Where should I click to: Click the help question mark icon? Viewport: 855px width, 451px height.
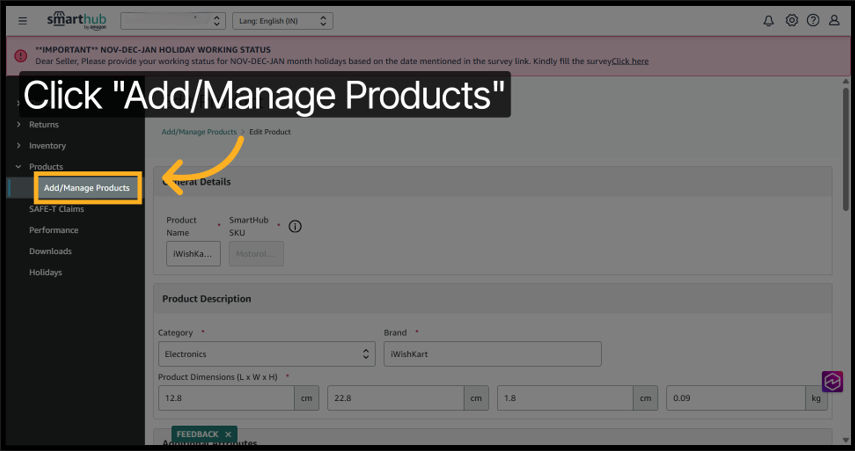[813, 21]
